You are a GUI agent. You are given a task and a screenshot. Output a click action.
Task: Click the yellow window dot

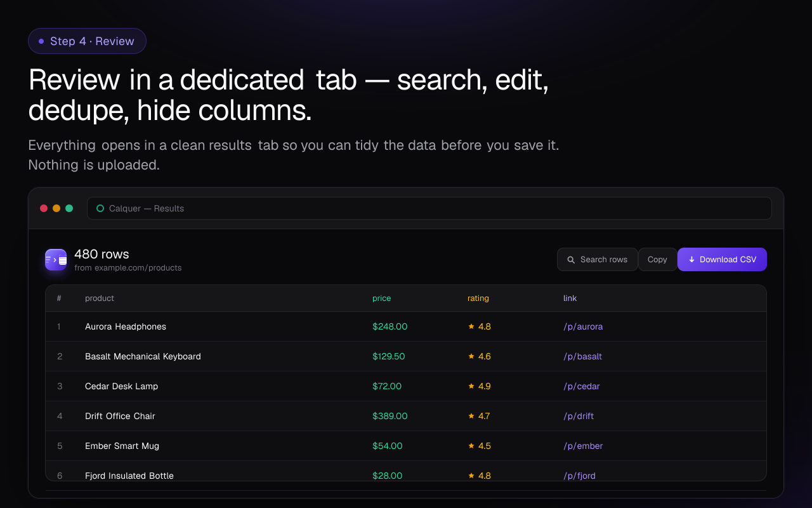click(56, 208)
